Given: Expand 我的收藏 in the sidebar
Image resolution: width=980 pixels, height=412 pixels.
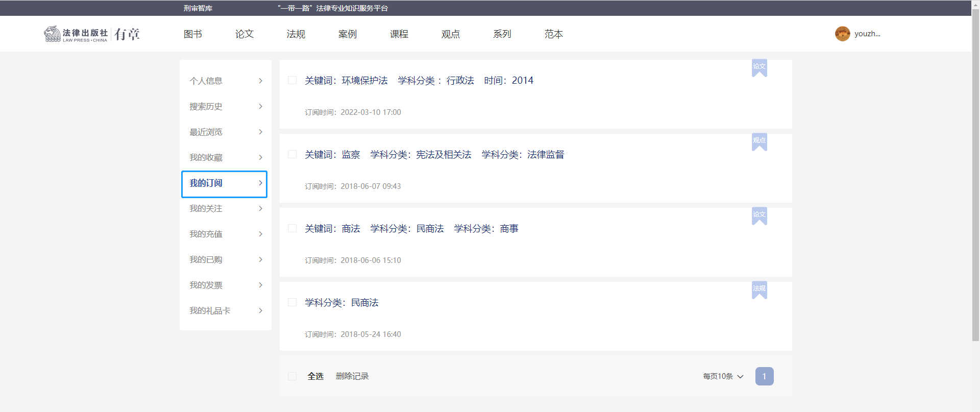Looking at the screenshot, I should pos(225,157).
